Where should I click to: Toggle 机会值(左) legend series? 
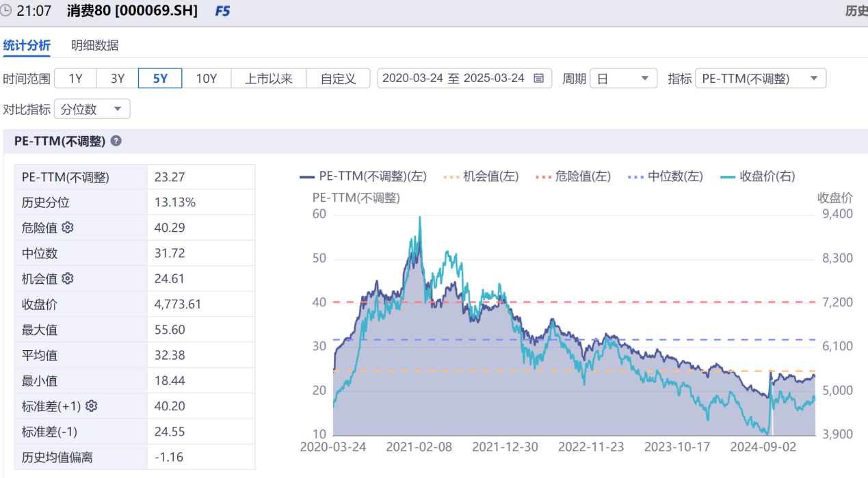[482, 176]
